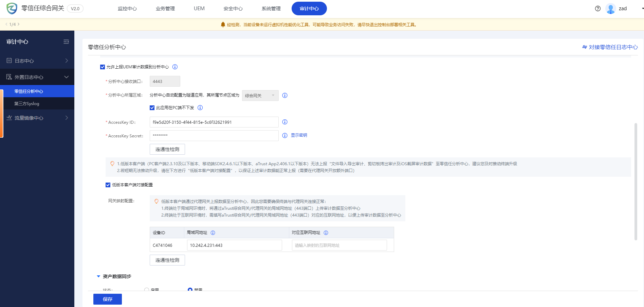Screen dimensions: 644x307
Task: Uncheck 低版本客户端对接配置 checkbox
Action: [x=108, y=185]
